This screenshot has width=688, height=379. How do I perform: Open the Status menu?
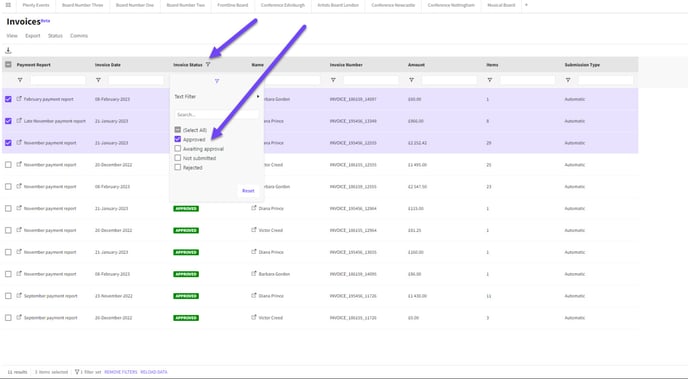(x=55, y=36)
